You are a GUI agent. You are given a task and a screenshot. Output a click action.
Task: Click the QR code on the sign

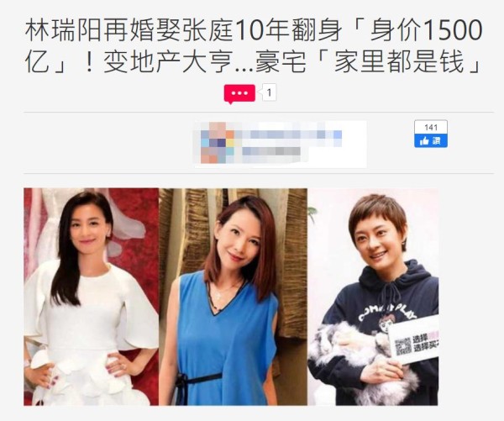click(402, 346)
